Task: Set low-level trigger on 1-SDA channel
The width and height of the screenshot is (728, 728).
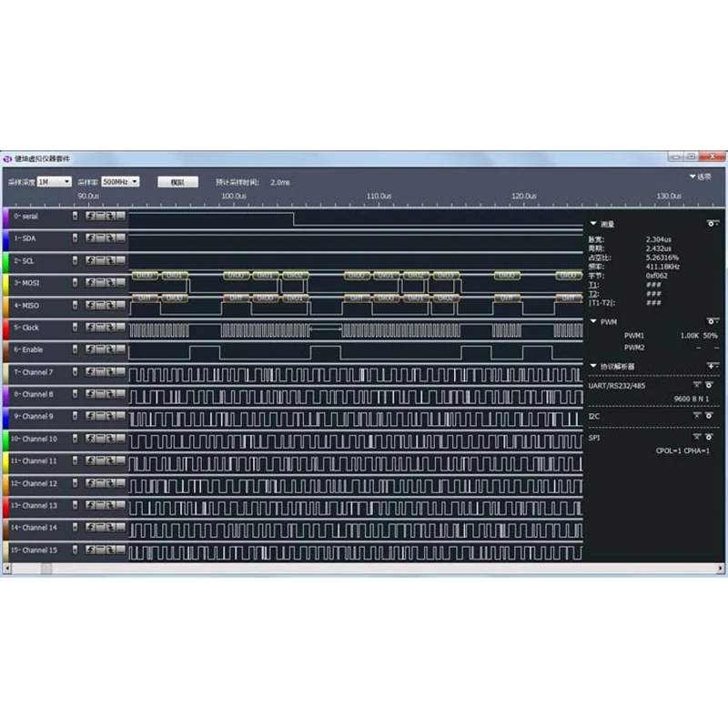Action: [121, 238]
